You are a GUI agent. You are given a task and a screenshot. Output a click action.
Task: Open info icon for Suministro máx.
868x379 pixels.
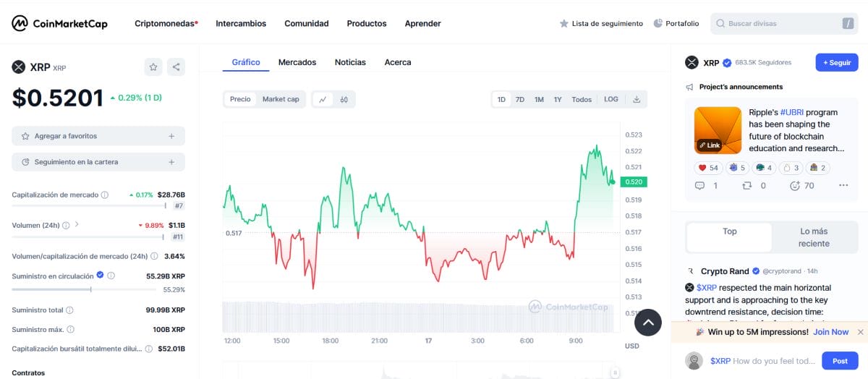pos(70,329)
